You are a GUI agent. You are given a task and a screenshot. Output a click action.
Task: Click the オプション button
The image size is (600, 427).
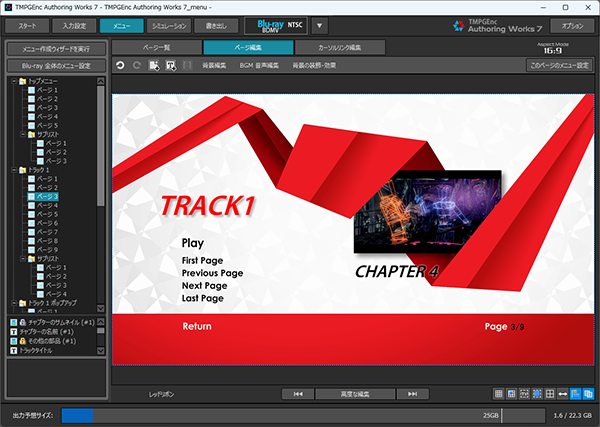572,26
